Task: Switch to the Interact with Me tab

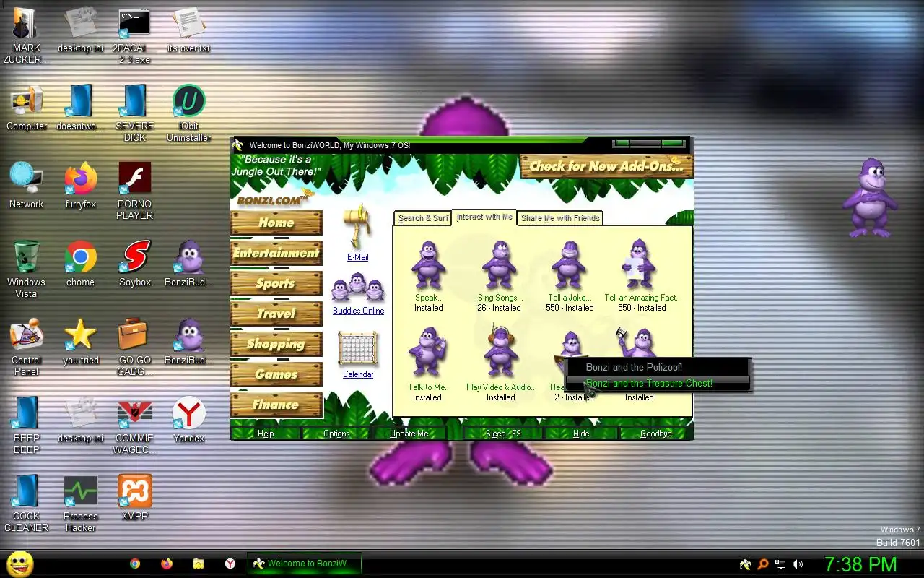Action: click(484, 217)
